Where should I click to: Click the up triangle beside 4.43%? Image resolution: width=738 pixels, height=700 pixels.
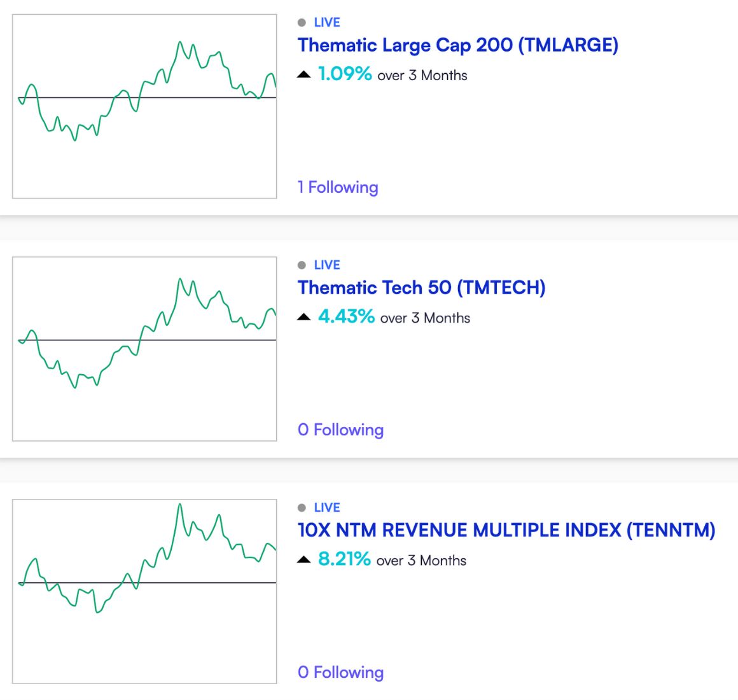tap(304, 317)
